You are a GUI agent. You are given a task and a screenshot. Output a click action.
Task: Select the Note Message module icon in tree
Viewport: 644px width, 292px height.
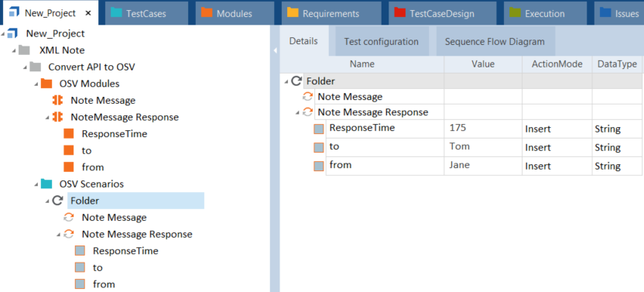click(x=57, y=101)
